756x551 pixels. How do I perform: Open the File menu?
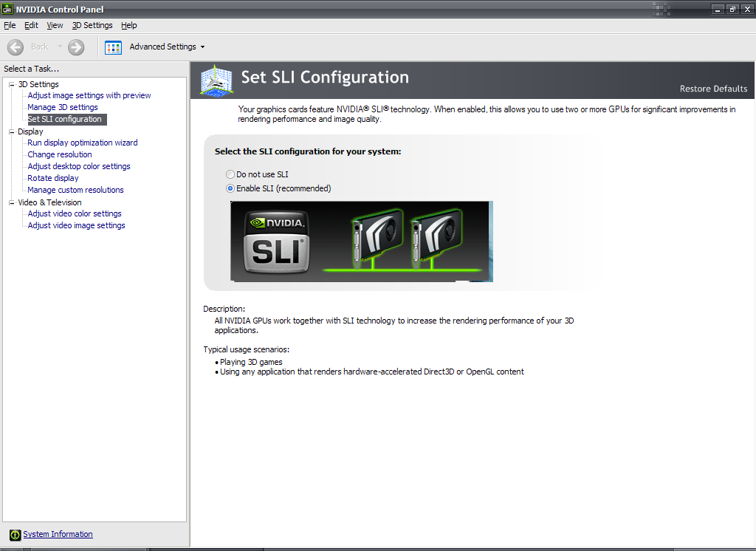10,25
